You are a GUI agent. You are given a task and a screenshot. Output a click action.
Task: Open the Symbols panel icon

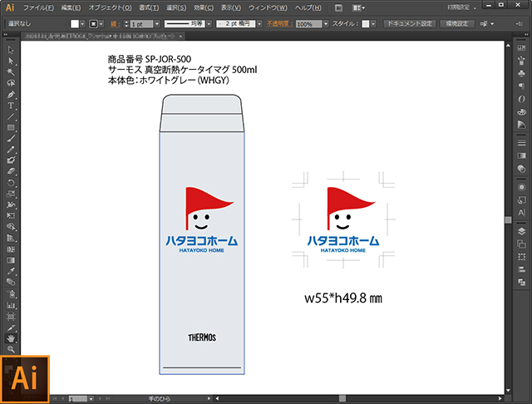(x=521, y=73)
